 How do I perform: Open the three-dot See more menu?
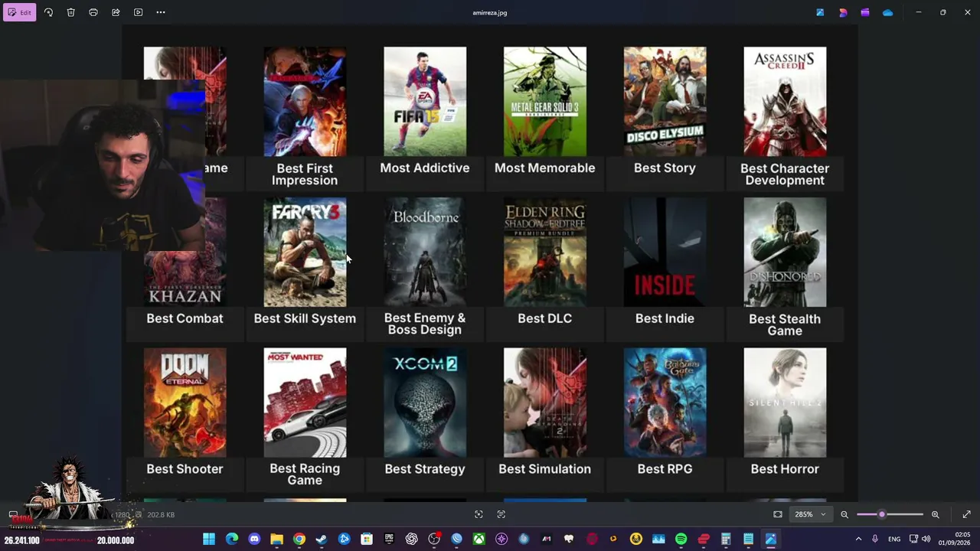[161, 12]
